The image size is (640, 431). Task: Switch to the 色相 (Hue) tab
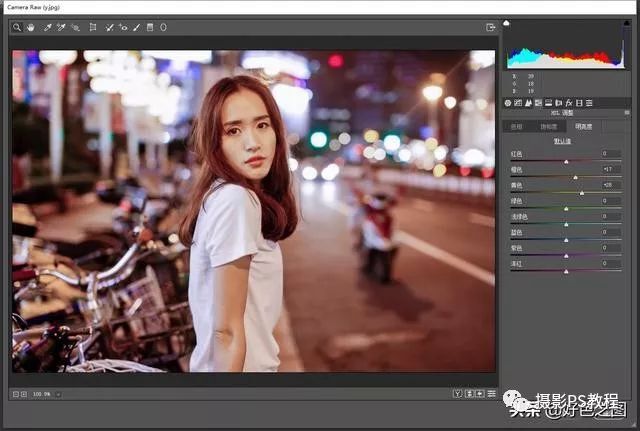[x=517, y=127]
